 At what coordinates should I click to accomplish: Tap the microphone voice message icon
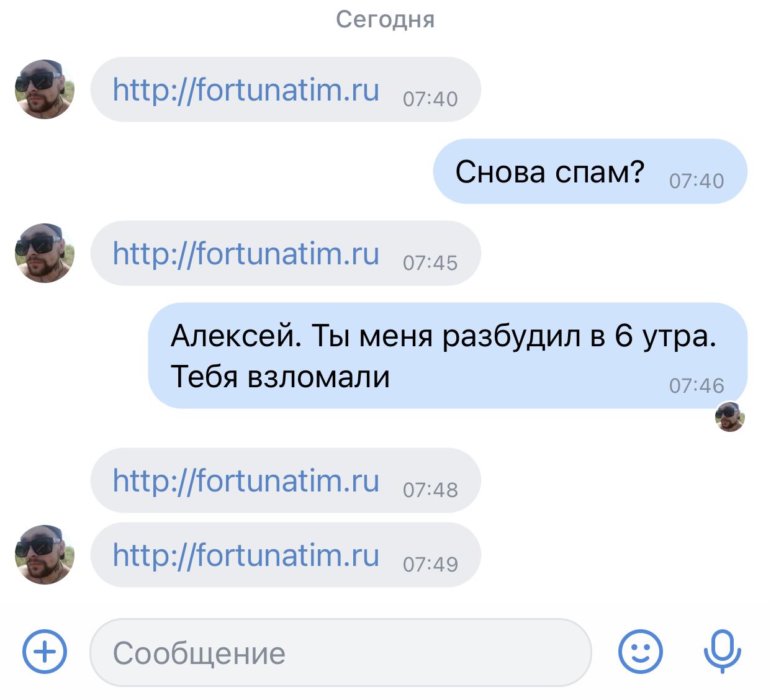tap(722, 652)
